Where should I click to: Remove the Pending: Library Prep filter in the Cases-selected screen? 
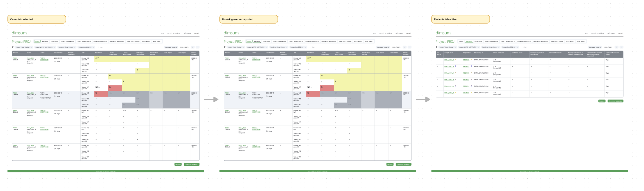[75, 47]
